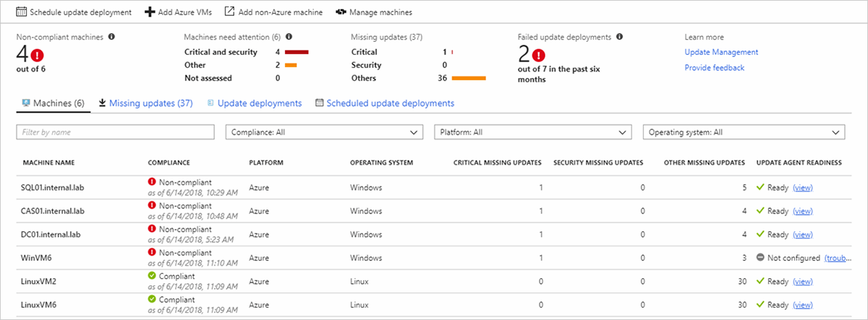Click non-compliant error icon for WinVM6

(x=152, y=253)
